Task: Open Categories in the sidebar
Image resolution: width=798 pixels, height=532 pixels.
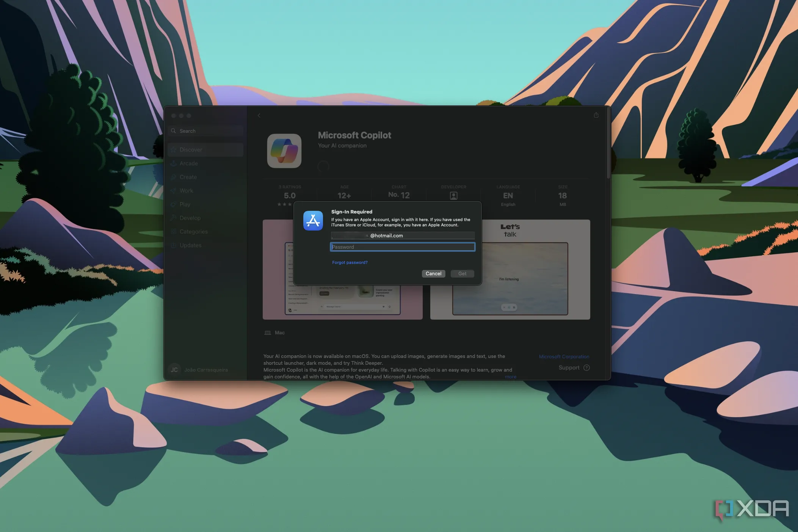Action: [193, 232]
